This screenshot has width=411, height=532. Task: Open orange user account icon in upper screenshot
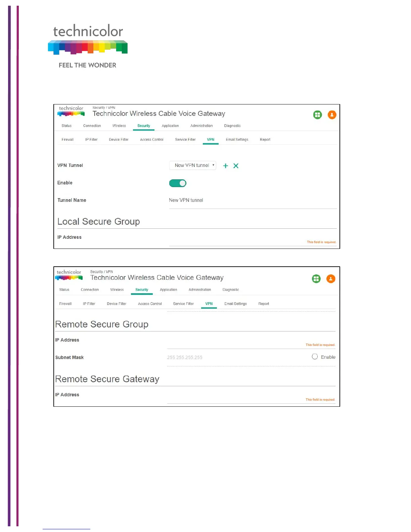pyautogui.click(x=332, y=115)
